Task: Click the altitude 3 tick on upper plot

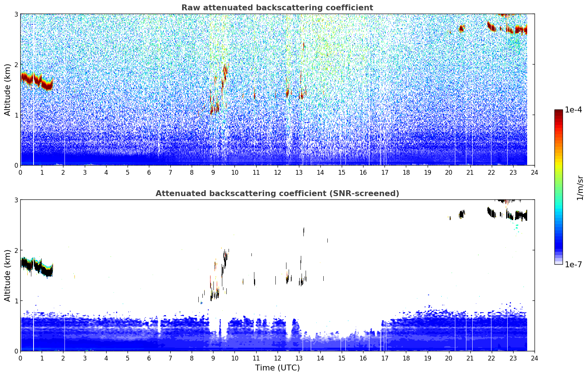Action: tap(16, 14)
